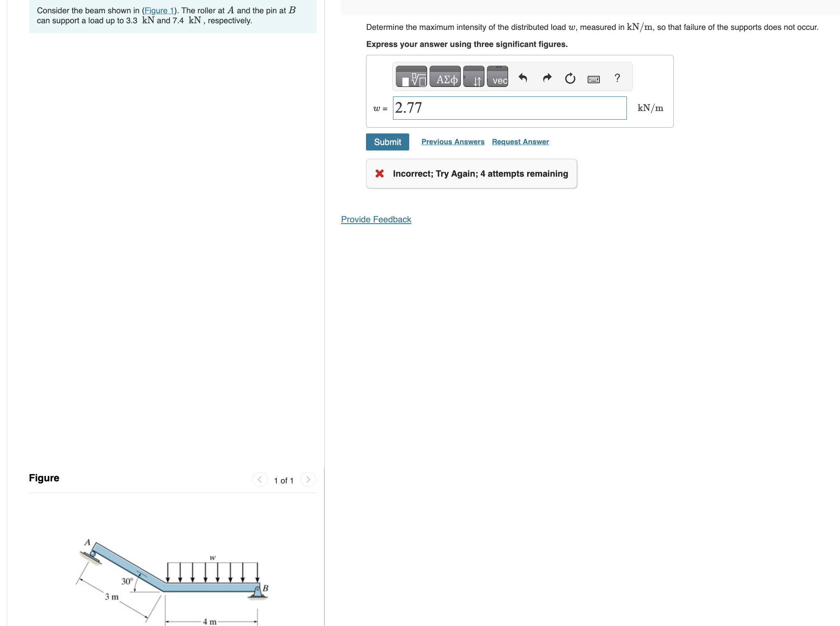Click the Request Answer link

click(x=520, y=142)
